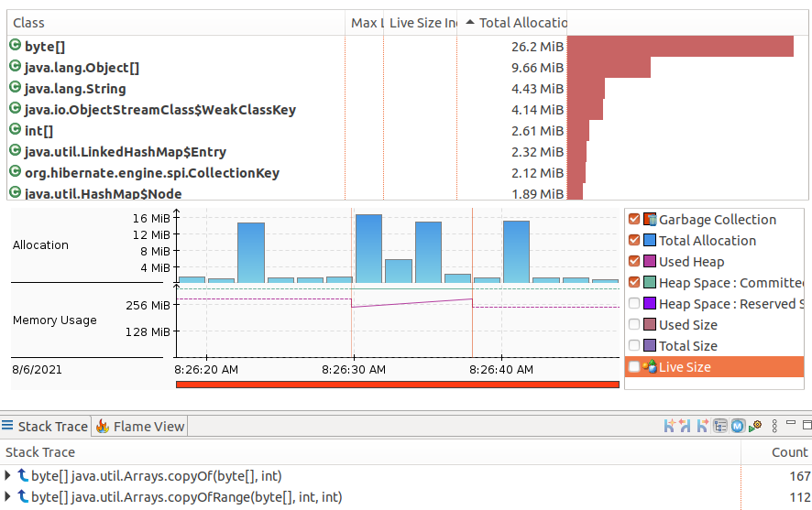Click the blue Total Allocation color swatch
Image resolution: width=812 pixels, height=510 pixels.
click(650, 241)
